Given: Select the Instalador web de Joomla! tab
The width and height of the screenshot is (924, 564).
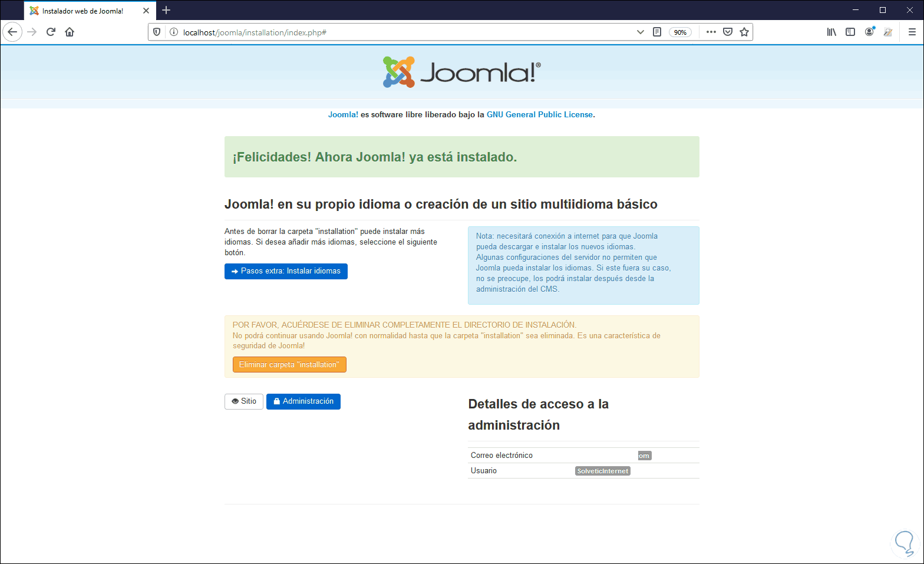Looking at the screenshot, I should pos(90,11).
